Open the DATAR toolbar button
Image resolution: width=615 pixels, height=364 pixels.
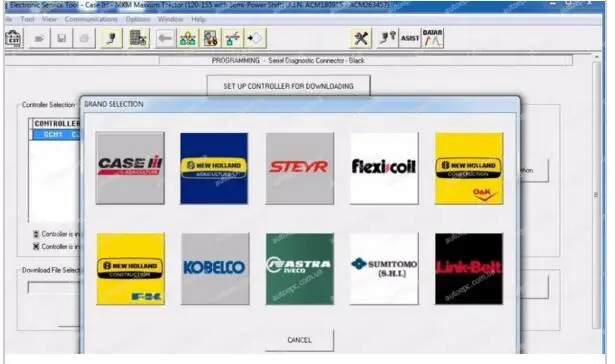pos(433,38)
